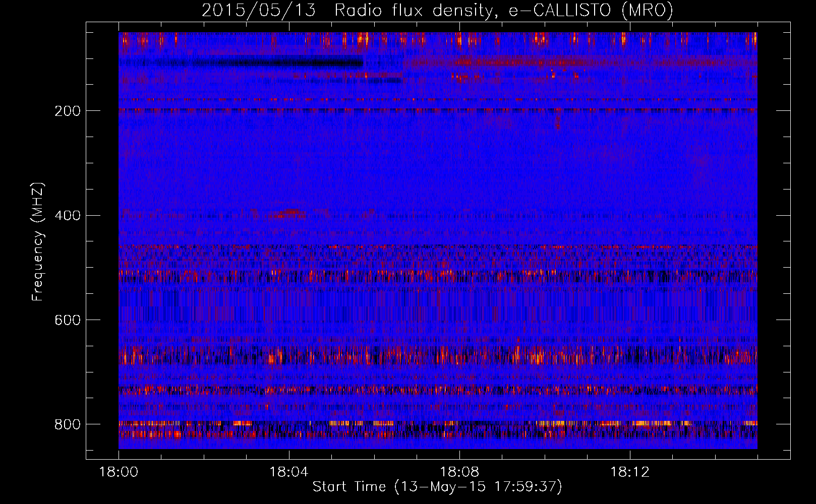The image size is (816, 504).
Task: Click the 18:00 time tick label
Action: coord(119,472)
